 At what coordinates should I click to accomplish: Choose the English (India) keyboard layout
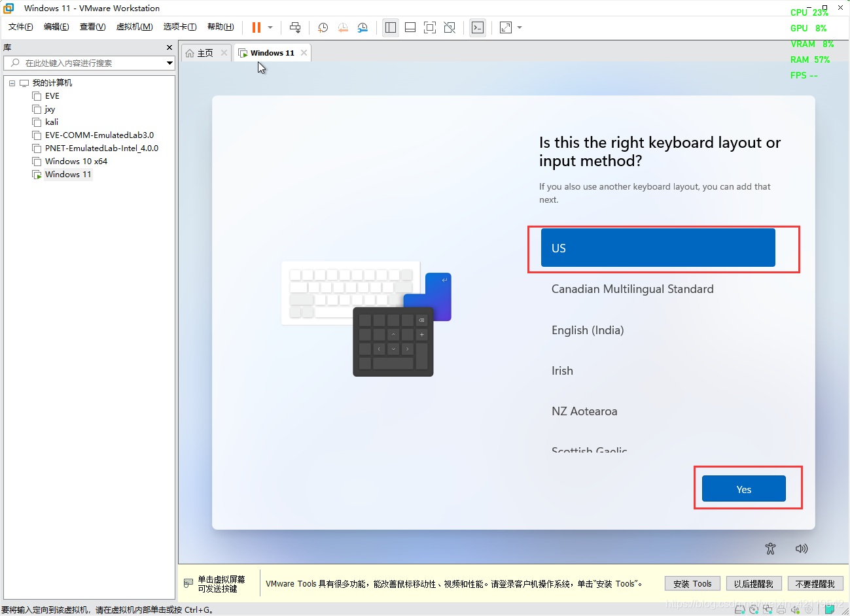tap(658, 330)
